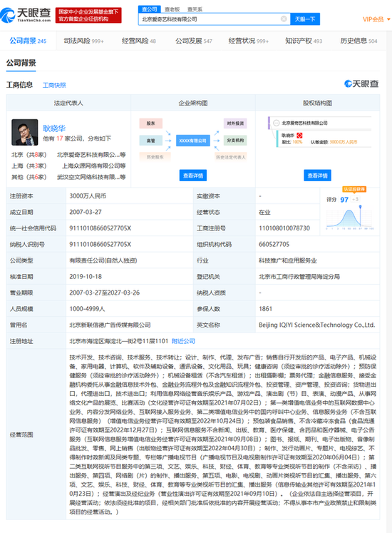Click the 股东 node in the structure diagram
This screenshot has height=533, width=392.
point(151,123)
